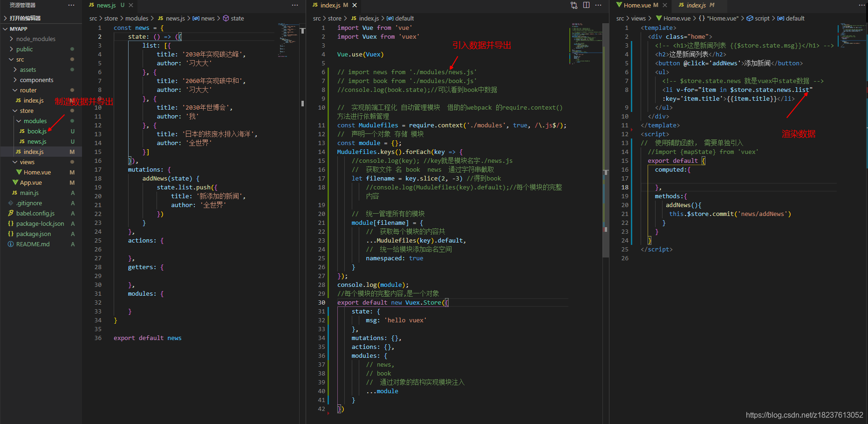Image resolution: width=868 pixels, height=424 pixels.
Task: Collapse the modules folder
Action: click(x=35, y=121)
